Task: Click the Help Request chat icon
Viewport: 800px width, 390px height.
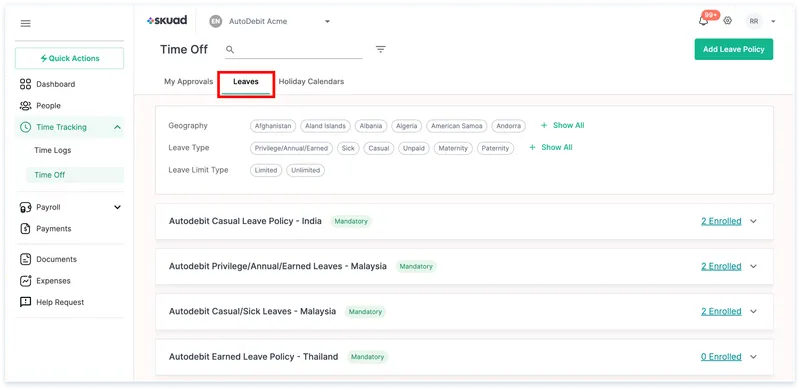Action: pyautogui.click(x=26, y=302)
